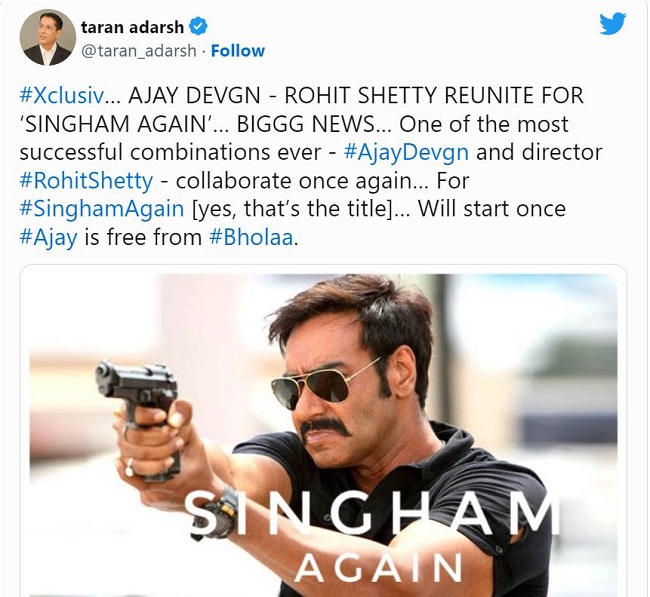Visit the #SinghamAgain hashtag link
The image size is (650, 597).
(102, 209)
